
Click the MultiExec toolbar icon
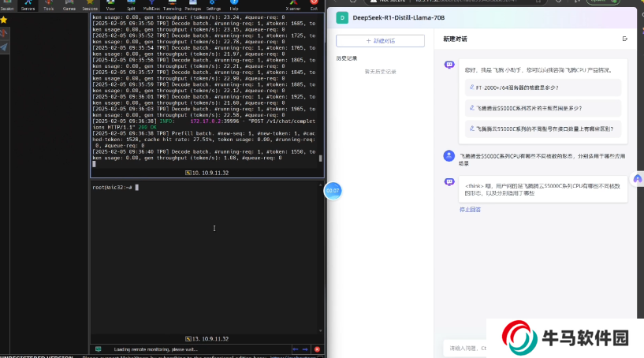pyautogui.click(x=151, y=5)
